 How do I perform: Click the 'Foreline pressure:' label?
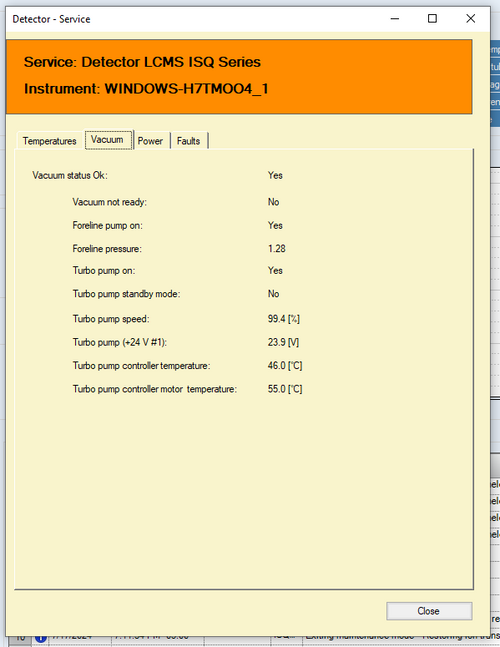coord(107,249)
